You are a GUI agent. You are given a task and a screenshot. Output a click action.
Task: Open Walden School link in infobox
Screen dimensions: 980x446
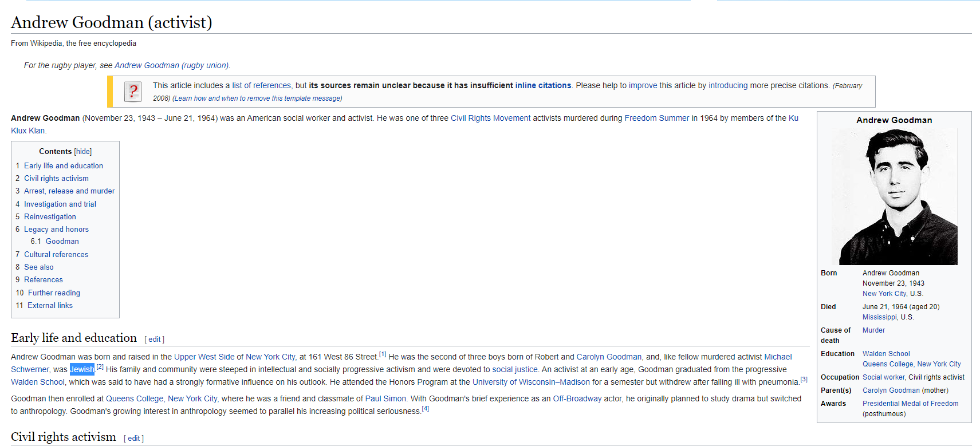tap(886, 354)
